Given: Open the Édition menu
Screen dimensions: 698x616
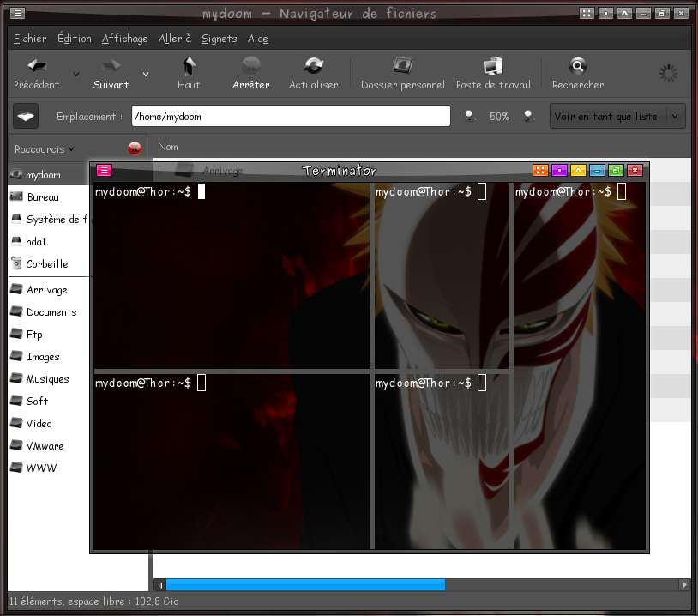Looking at the screenshot, I should coord(75,39).
